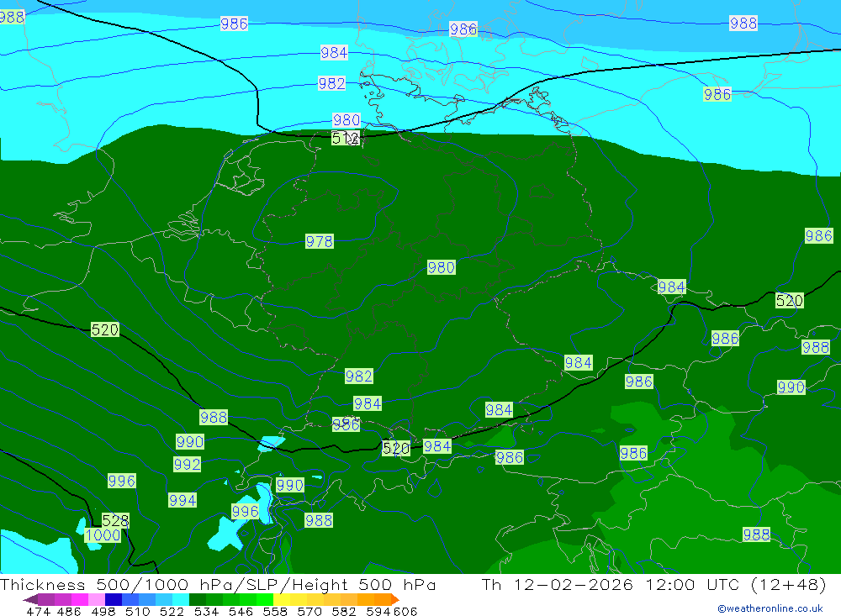This screenshot has width=841, height=616.
Task: Click legend value 606
Action: click(x=405, y=611)
